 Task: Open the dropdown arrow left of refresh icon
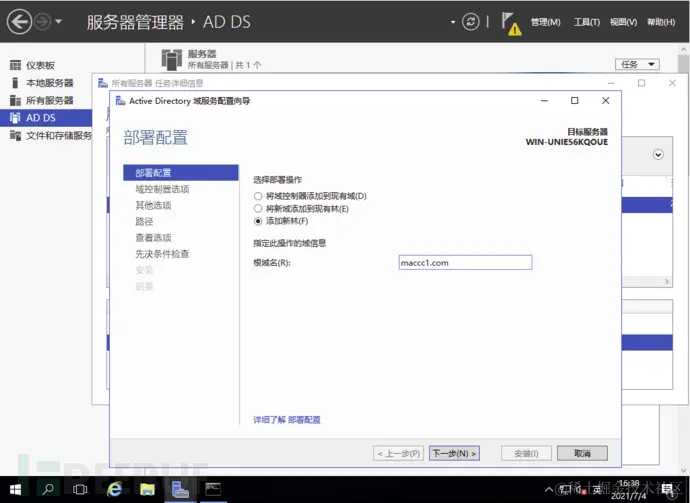tap(453, 22)
